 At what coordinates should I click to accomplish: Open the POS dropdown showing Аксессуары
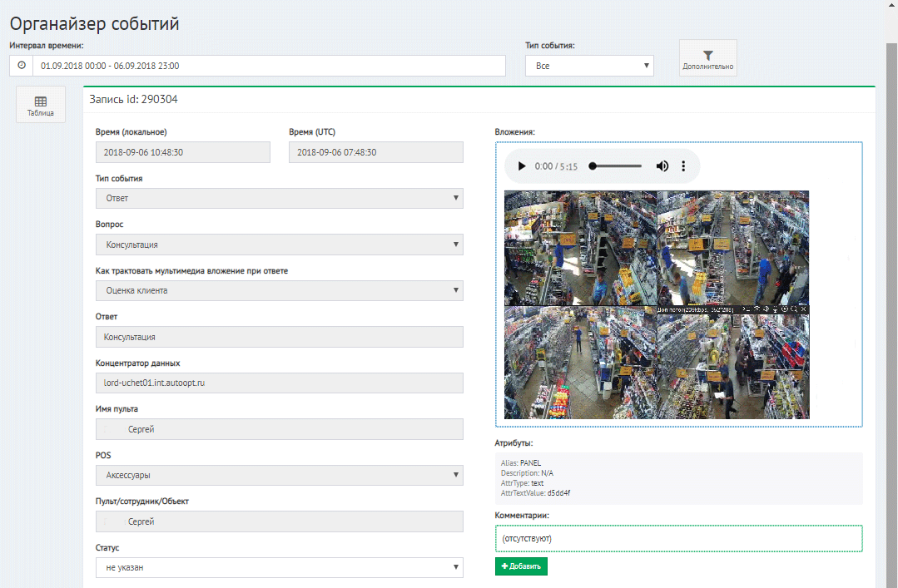(x=280, y=475)
